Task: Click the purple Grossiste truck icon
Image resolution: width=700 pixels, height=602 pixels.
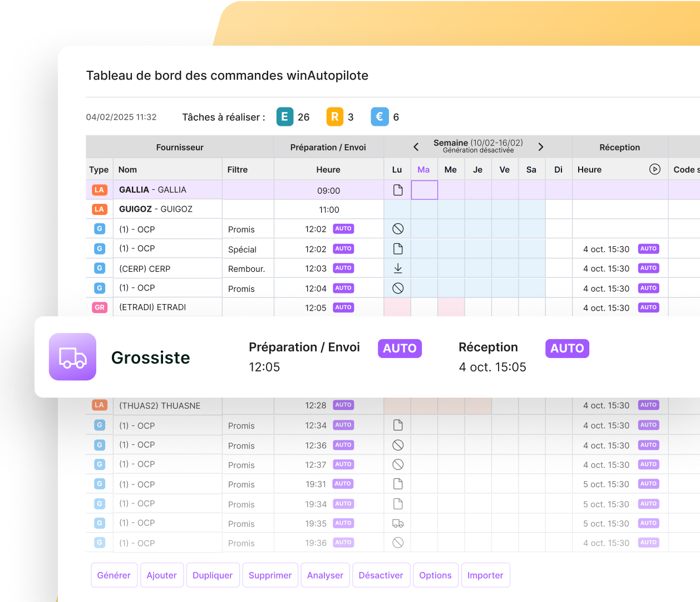Action: [72, 357]
